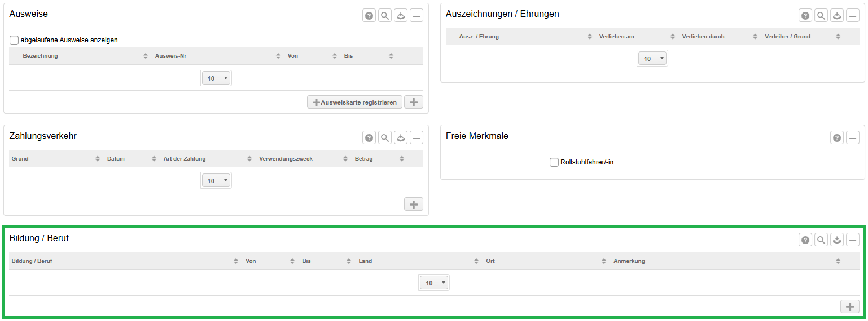
Task: Add new Zahlungsverkehr entry with plus button
Action: pos(413,205)
